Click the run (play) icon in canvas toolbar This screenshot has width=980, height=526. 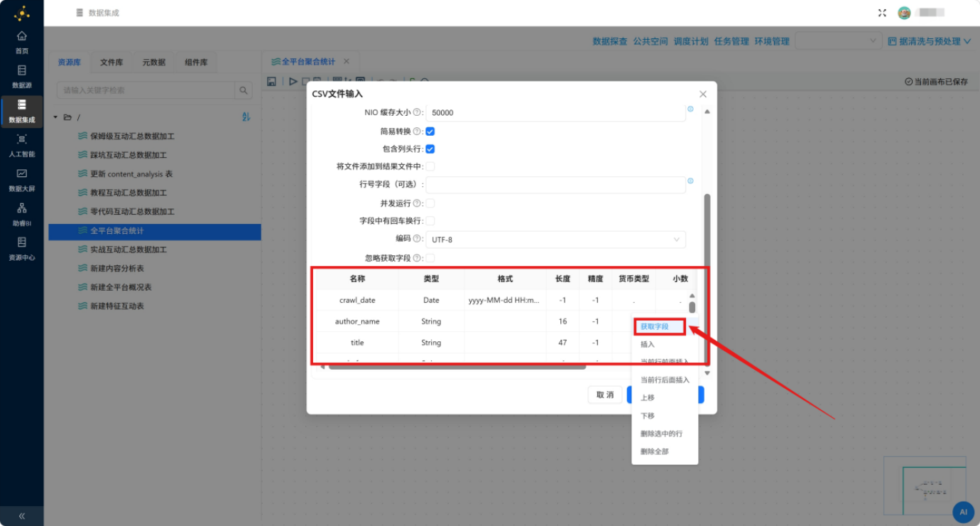click(293, 82)
